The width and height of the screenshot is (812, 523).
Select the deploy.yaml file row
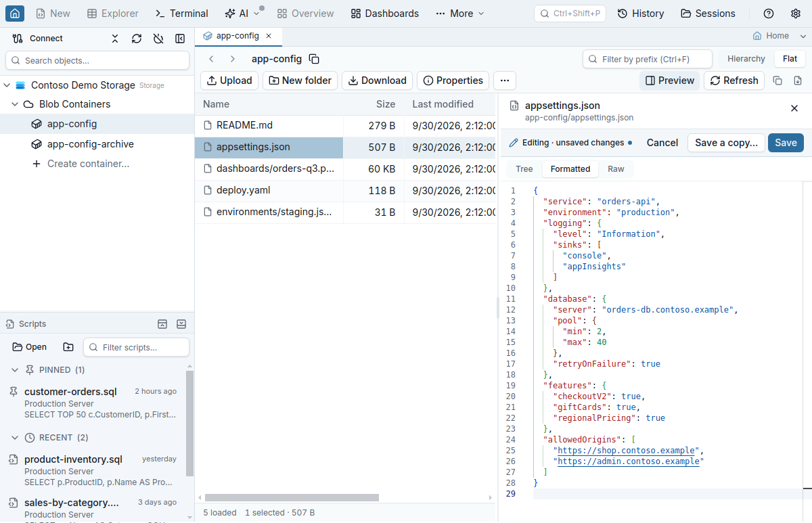tap(346, 191)
